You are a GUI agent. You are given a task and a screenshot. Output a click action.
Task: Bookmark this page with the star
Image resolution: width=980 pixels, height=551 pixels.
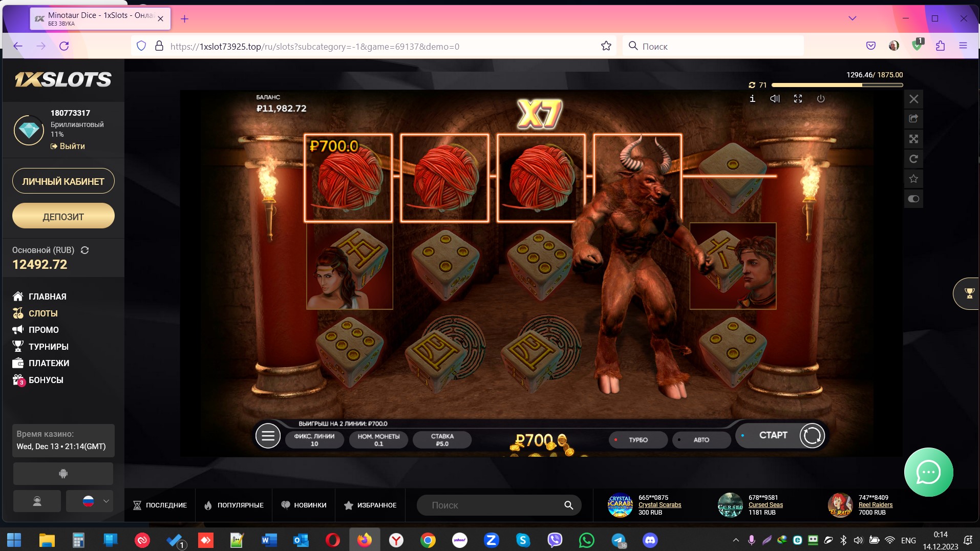click(606, 46)
